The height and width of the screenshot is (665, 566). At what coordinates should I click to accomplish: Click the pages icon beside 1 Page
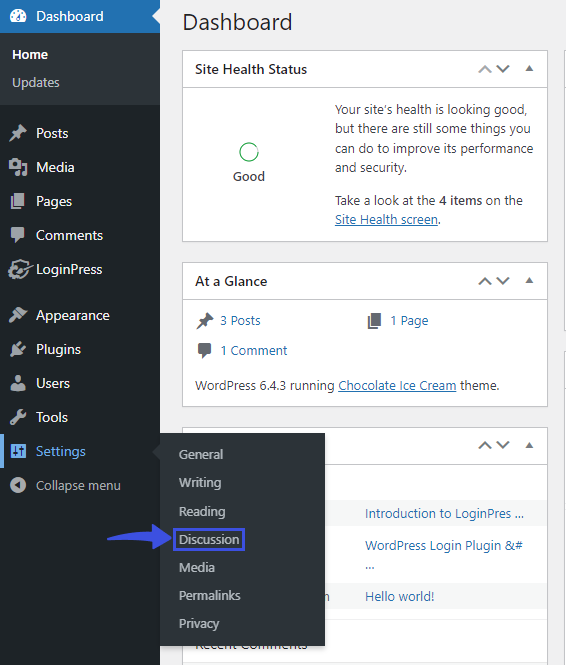[x=374, y=321]
